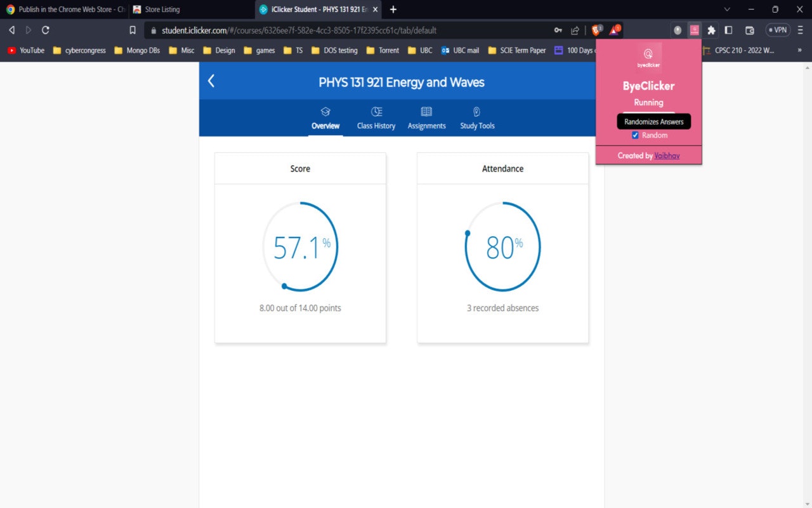Open the Design bookmark folder
The width and height of the screenshot is (812, 508).
click(x=219, y=50)
